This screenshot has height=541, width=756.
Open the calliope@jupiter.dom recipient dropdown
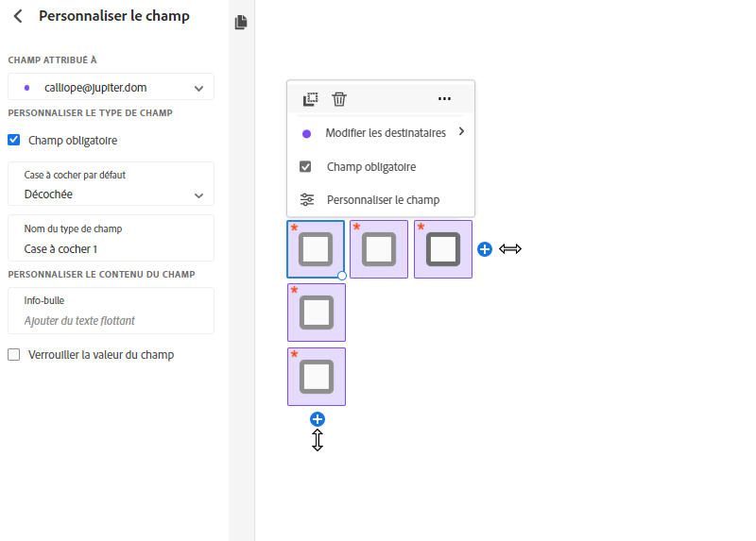(x=112, y=88)
